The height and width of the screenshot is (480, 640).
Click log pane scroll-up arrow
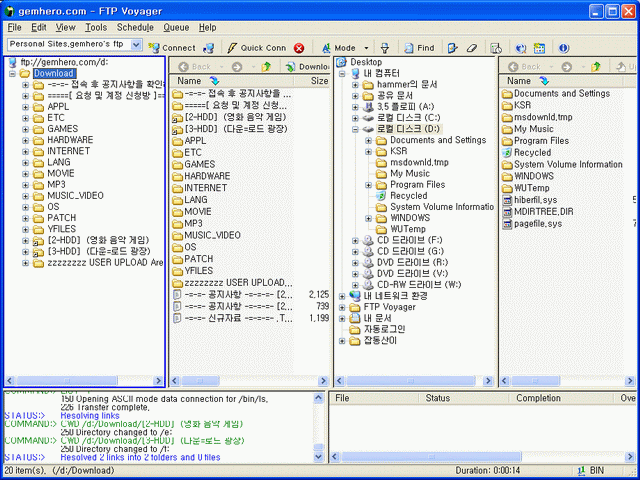click(319, 398)
